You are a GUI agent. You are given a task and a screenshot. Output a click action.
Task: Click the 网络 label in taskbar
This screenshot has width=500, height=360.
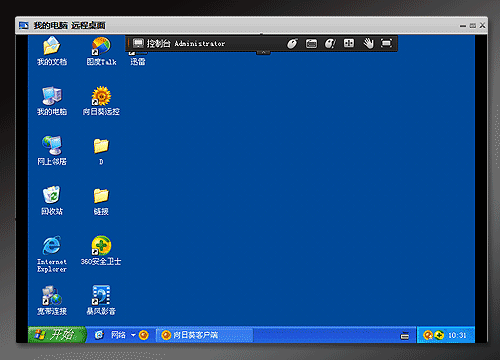pyautogui.click(x=118, y=335)
